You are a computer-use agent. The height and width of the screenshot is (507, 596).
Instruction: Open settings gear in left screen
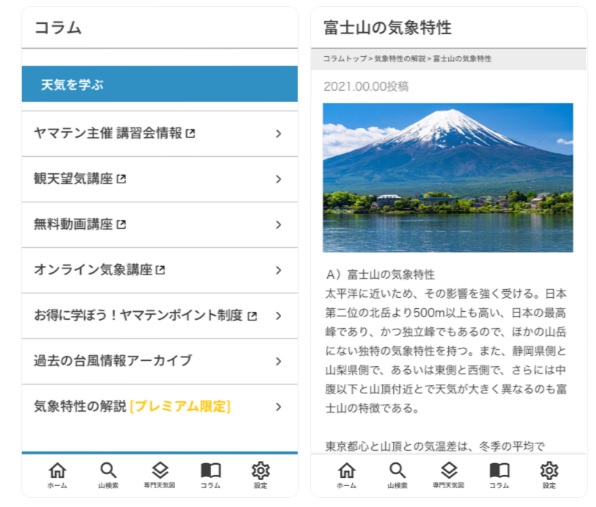point(261,471)
